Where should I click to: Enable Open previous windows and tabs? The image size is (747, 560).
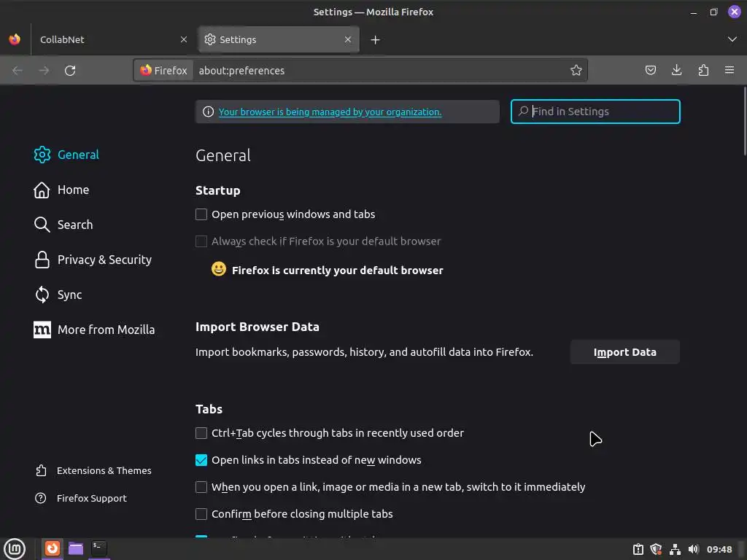201,214
